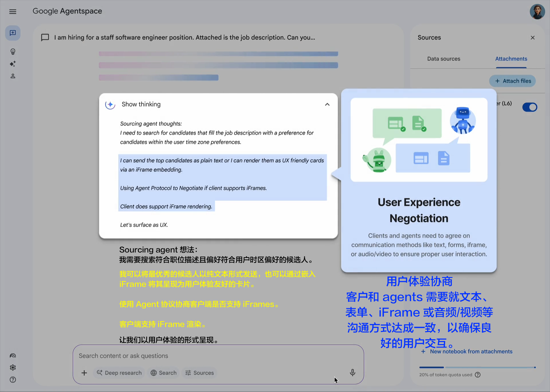The height and width of the screenshot is (392, 550).
Task: Select the Attachments tab
Action: pos(511,59)
